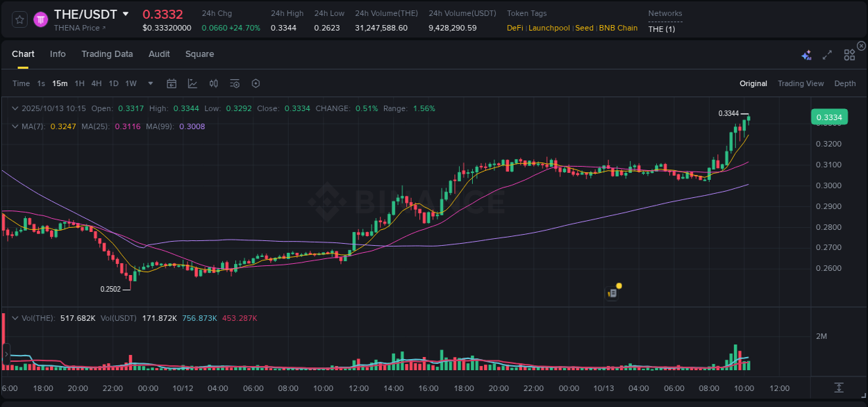Open the THE/USDT pair dropdown
868x407 pixels.
coord(125,14)
